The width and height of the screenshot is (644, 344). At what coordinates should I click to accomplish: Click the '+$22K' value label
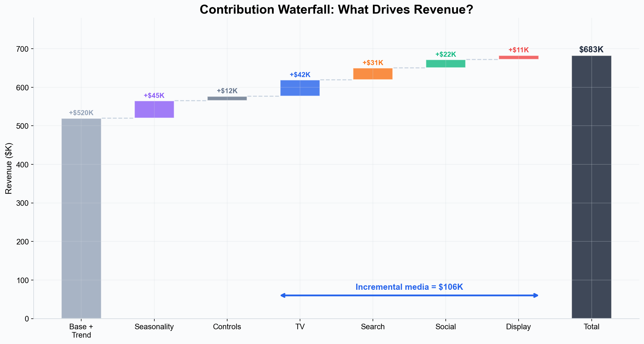point(446,55)
